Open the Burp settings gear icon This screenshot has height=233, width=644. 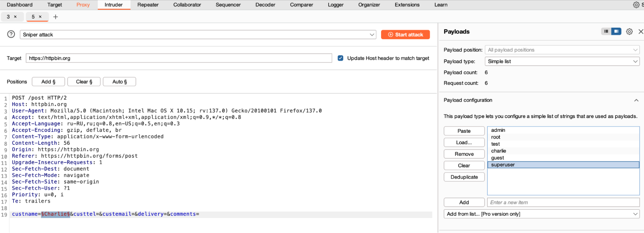[636, 5]
